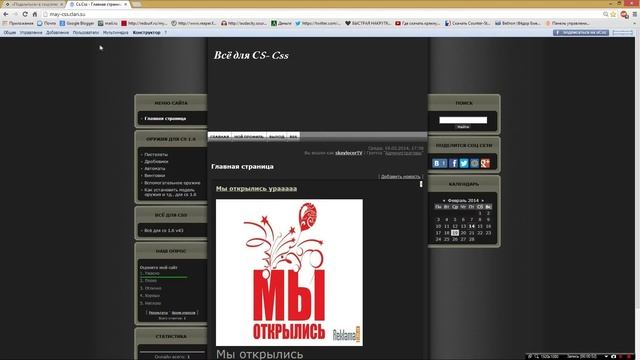Open the 'Скачать Counter-St...' bookmark
The width and height of the screenshot is (640, 360).
click(467, 23)
